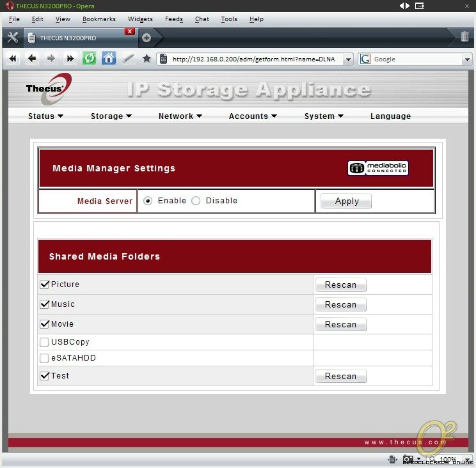
Task: Go forward with the right arrow button
Action: pos(51,58)
